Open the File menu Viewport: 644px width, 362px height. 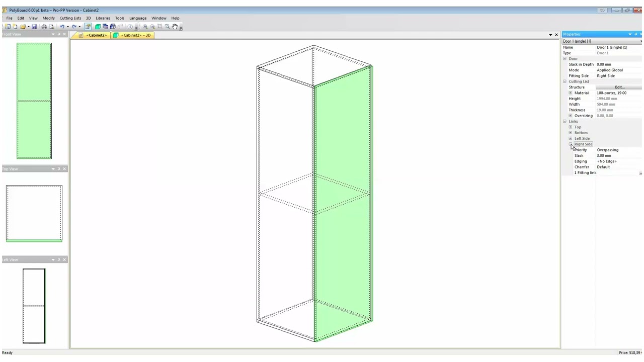pos(9,18)
